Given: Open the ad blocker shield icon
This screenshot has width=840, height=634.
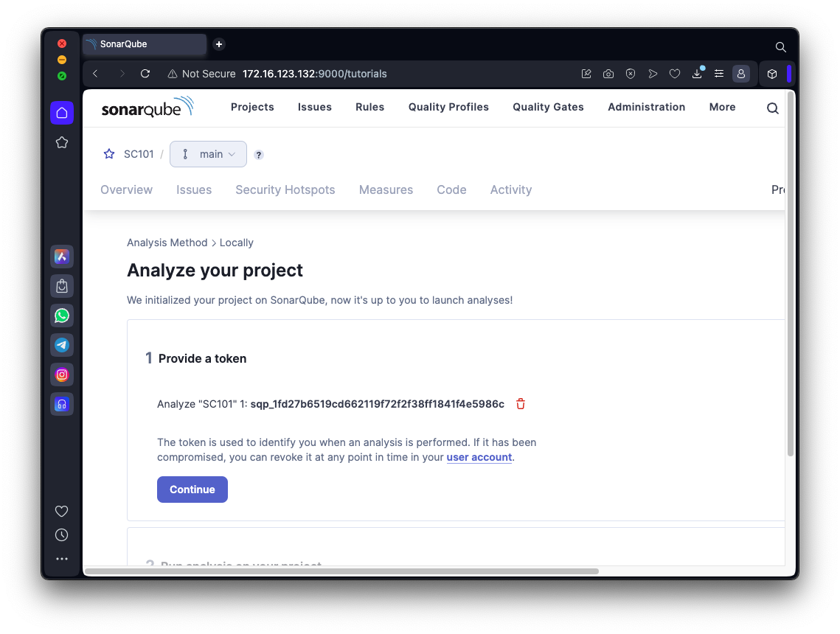Looking at the screenshot, I should pyautogui.click(x=631, y=74).
